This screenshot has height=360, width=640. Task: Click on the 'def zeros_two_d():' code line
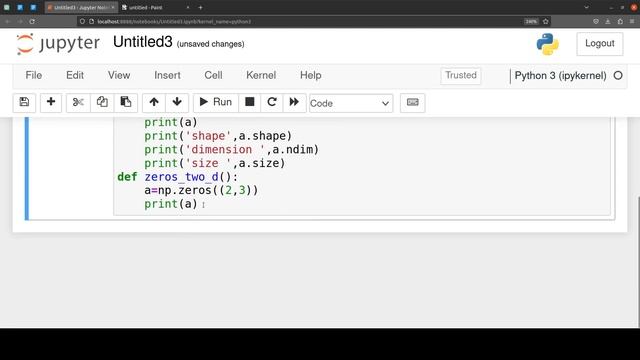(x=178, y=177)
